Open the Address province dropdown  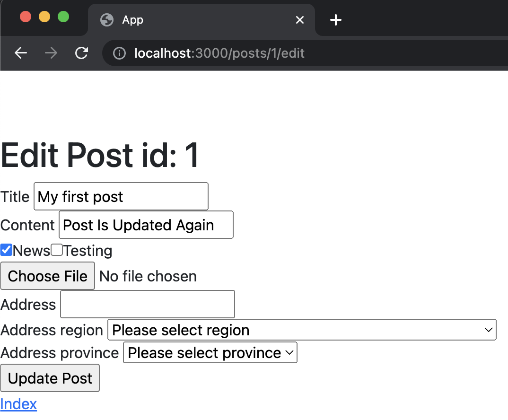click(x=210, y=353)
